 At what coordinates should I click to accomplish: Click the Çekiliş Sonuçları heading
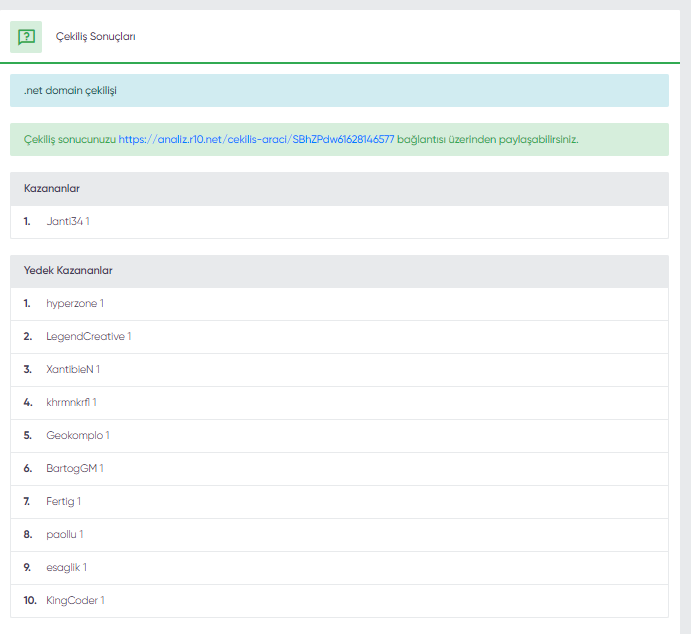tap(96, 37)
